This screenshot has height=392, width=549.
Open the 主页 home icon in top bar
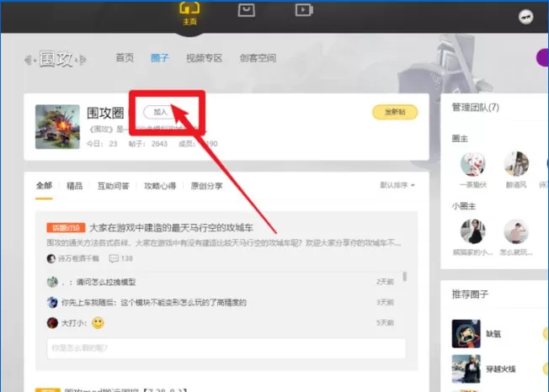coord(189,13)
